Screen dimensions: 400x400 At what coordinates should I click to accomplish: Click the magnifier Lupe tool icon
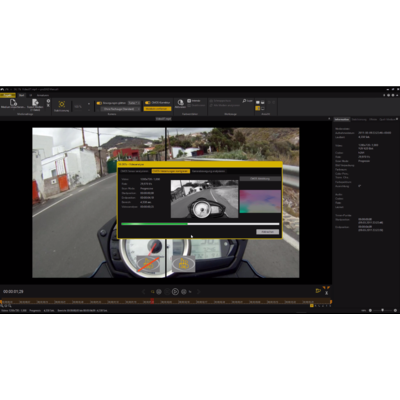pyautogui.click(x=244, y=101)
